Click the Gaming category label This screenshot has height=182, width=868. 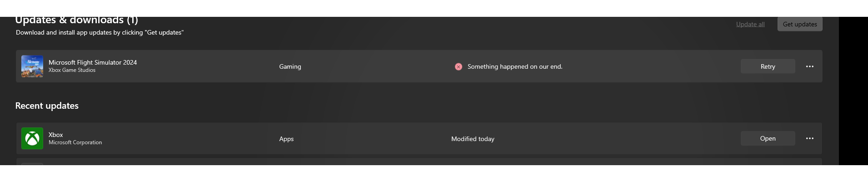(x=290, y=66)
